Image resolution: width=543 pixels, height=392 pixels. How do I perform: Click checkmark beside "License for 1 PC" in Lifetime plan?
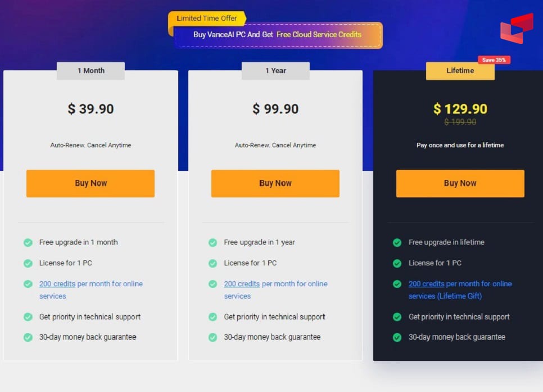point(398,263)
